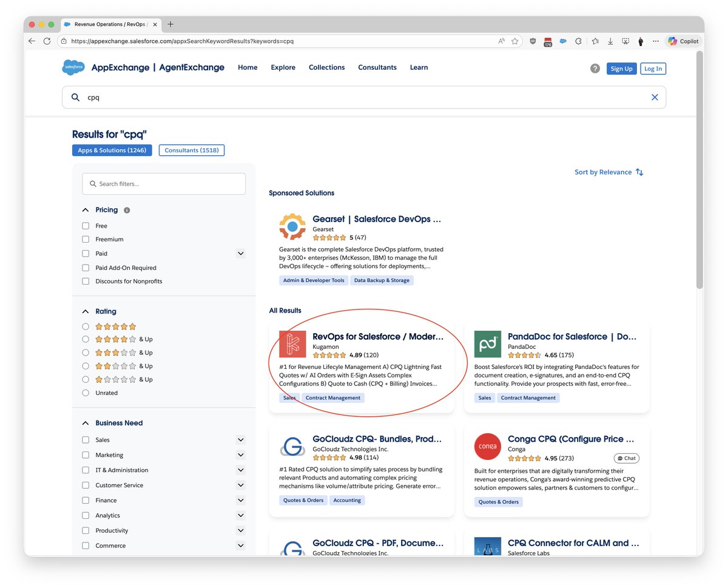Select the five star rating radio button
The width and height of the screenshot is (728, 588).
click(x=86, y=326)
